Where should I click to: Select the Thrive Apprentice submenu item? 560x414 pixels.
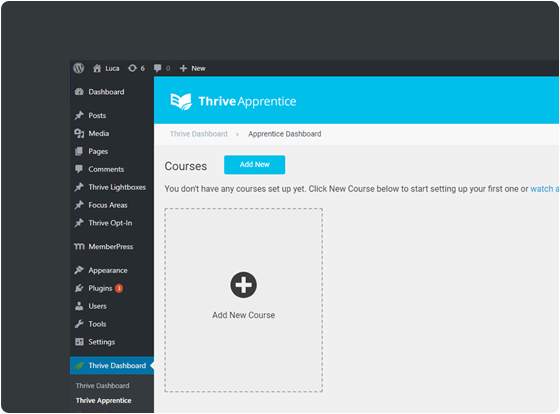pos(104,400)
